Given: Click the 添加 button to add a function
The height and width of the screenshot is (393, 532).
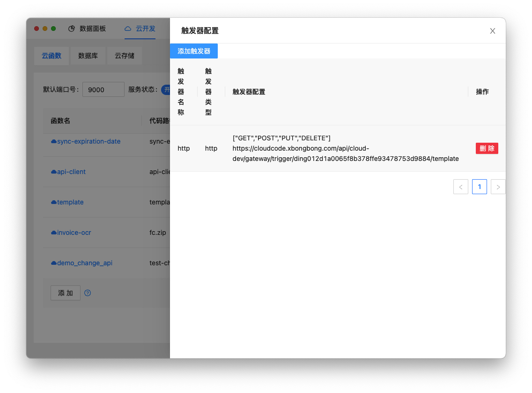Looking at the screenshot, I should pyautogui.click(x=65, y=293).
